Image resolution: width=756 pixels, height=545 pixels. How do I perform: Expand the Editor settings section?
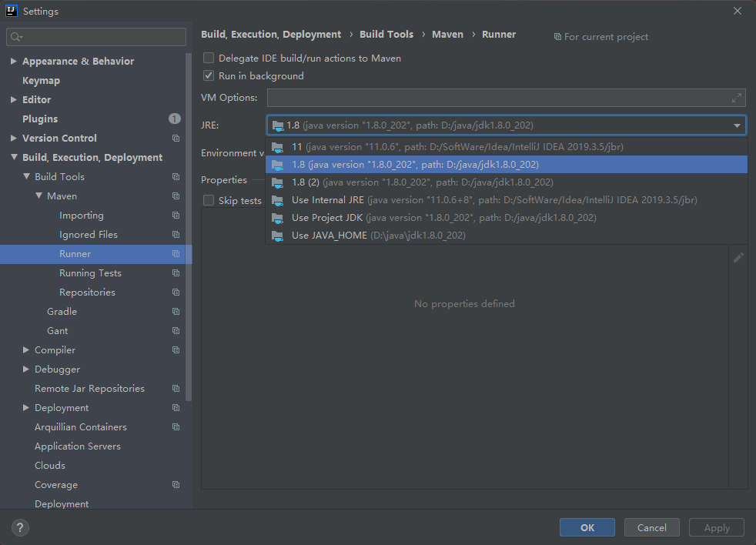pyautogui.click(x=14, y=100)
